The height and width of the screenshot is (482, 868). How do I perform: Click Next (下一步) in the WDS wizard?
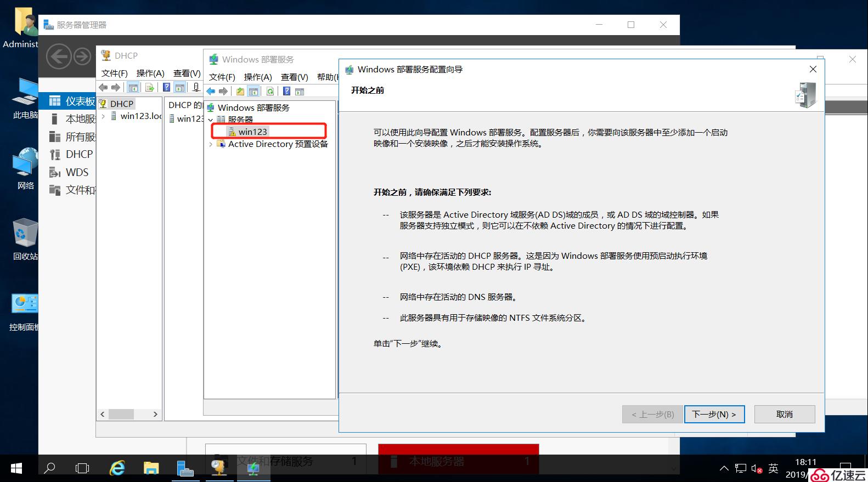pyautogui.click(x=714, y=414)
